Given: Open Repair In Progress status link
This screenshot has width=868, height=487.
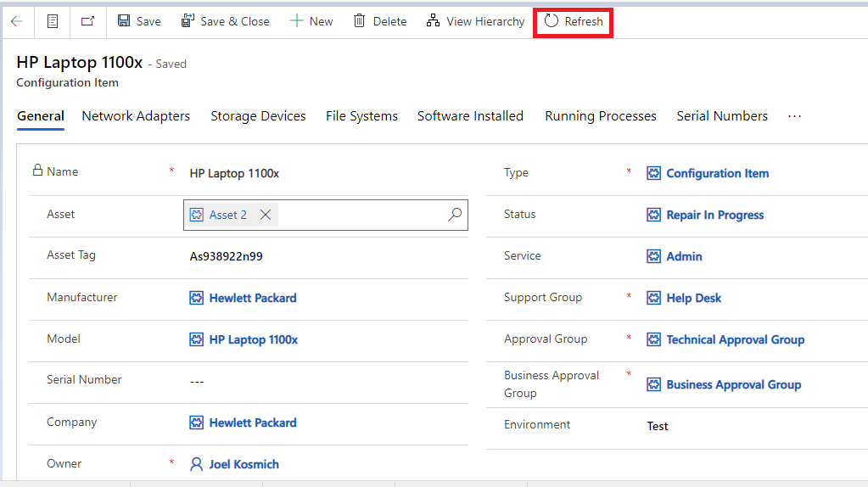Looking at the screenshot, I should tap(715, 215).
